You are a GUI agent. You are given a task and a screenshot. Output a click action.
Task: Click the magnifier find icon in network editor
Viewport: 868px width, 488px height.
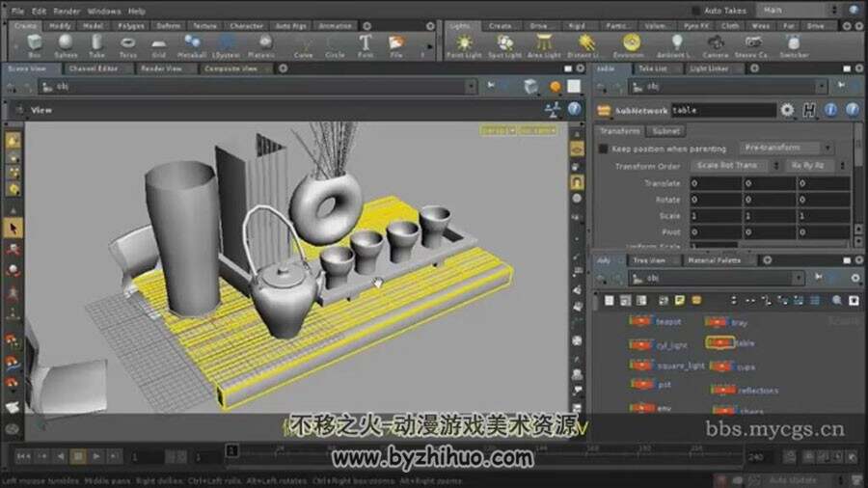[836, 301]
